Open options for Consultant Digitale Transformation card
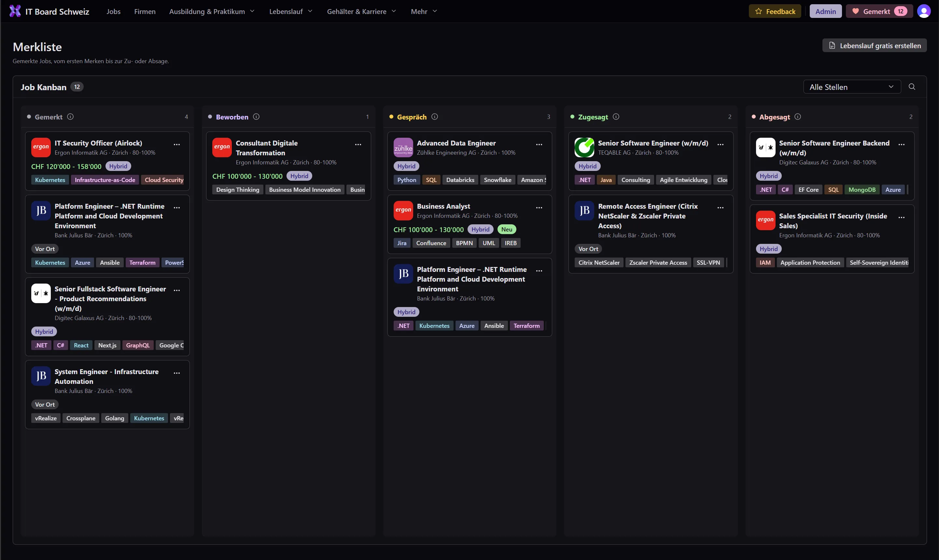The width and height of the screenshot is (939, 560). pos(358,144)
